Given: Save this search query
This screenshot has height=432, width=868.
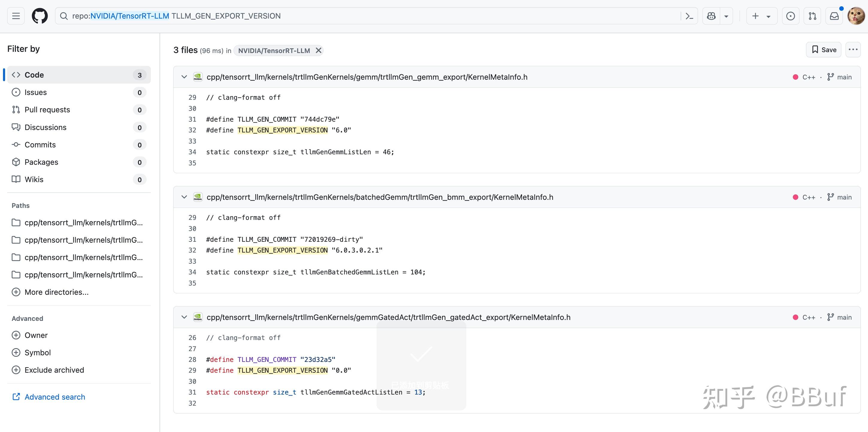Looking at the screenshot, I should pos(823,50).
